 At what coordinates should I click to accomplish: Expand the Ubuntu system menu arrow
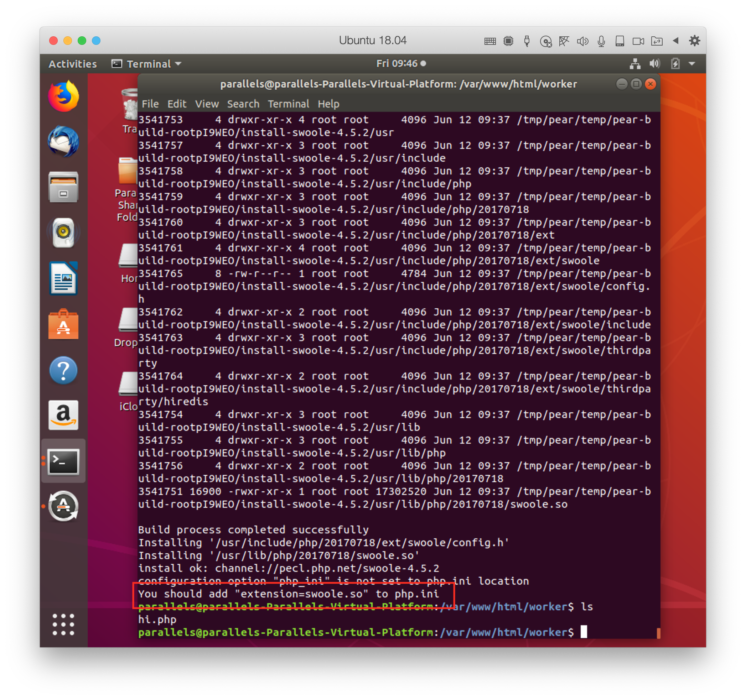692,64
